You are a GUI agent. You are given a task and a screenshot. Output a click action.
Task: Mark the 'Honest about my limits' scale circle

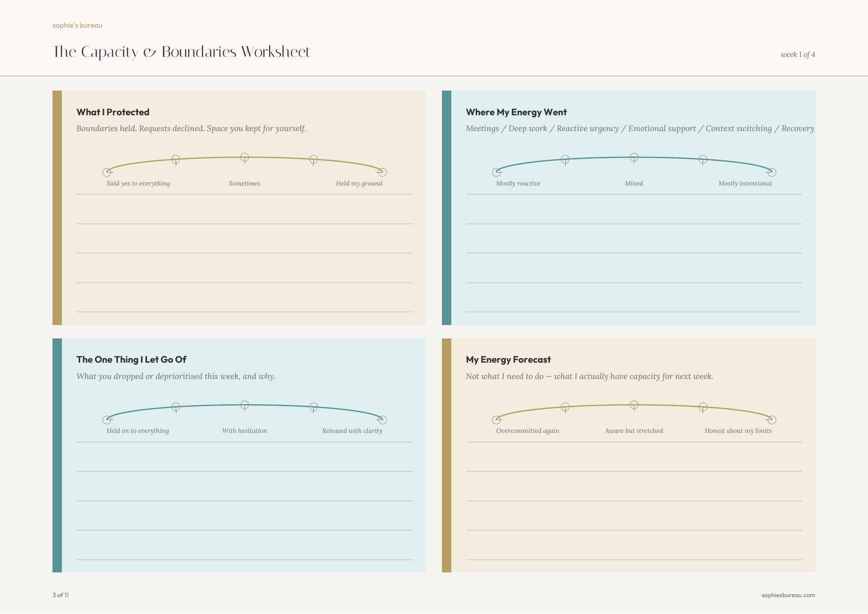point(772,420)
